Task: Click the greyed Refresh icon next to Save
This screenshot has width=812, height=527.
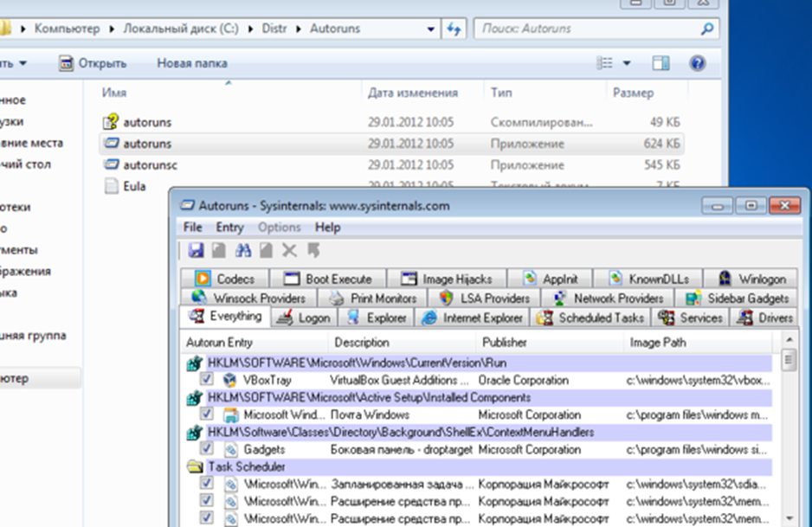Action: click(x=219, y=251)
